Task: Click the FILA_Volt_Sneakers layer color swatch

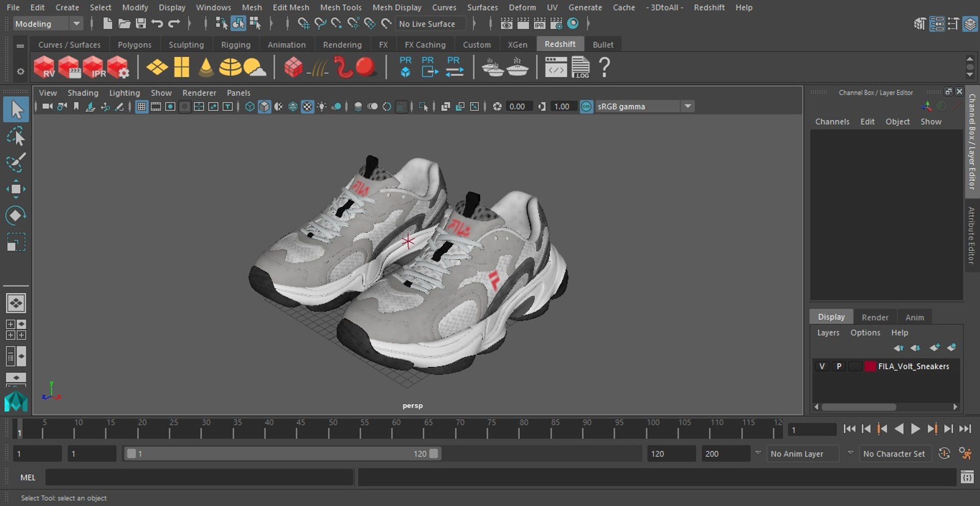Action: pyautogui.click(x=870, y=366)
